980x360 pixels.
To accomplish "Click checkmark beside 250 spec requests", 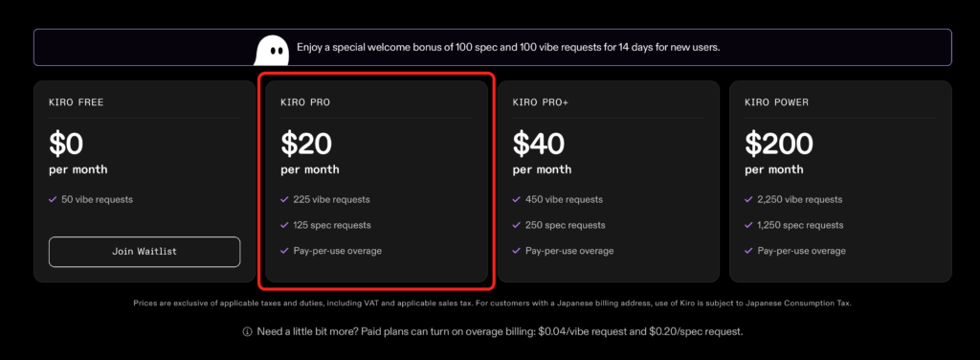I will point(516,225).
